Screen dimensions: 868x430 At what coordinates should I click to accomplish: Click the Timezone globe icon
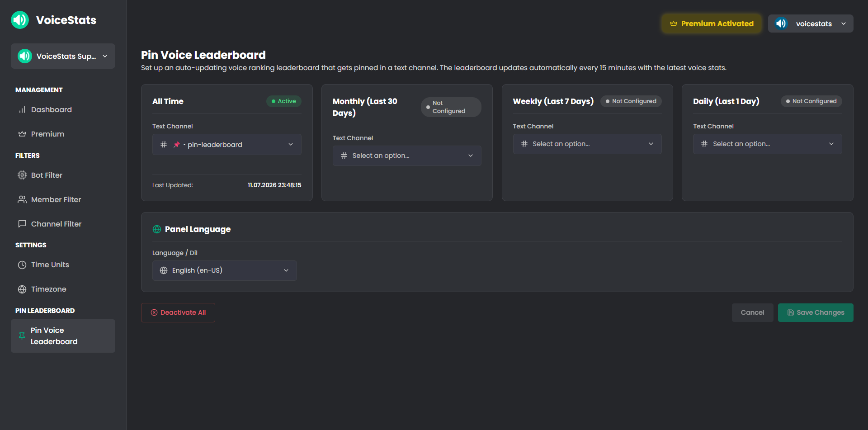point(22,289)
